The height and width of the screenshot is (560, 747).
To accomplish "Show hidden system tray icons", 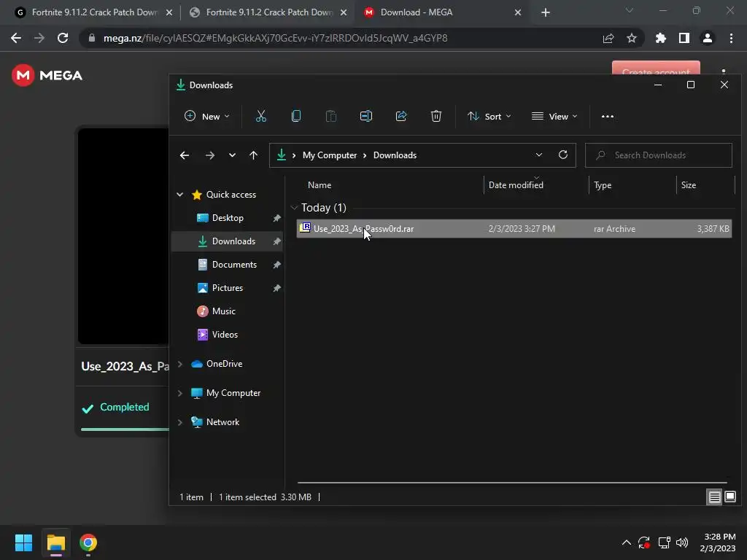I will pos(627,542).
